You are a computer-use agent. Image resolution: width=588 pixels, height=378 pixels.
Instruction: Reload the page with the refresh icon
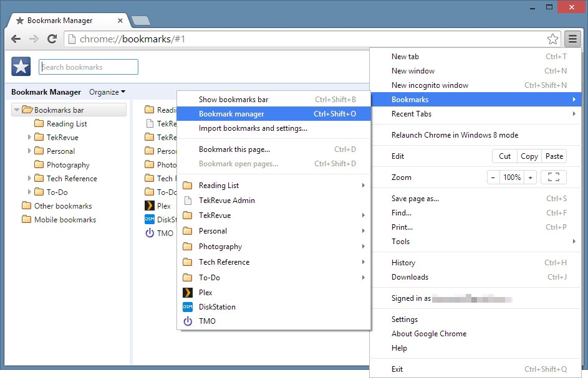pos(52,39)
